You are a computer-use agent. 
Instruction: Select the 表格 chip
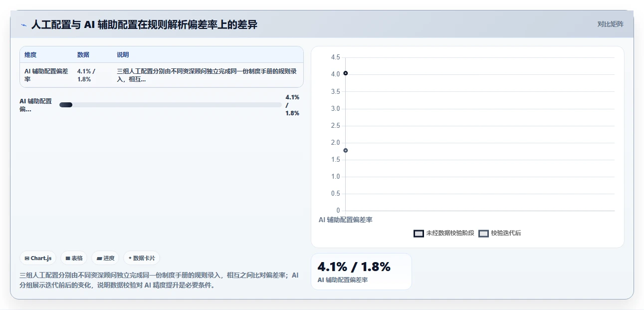click(x=74, y=258)
